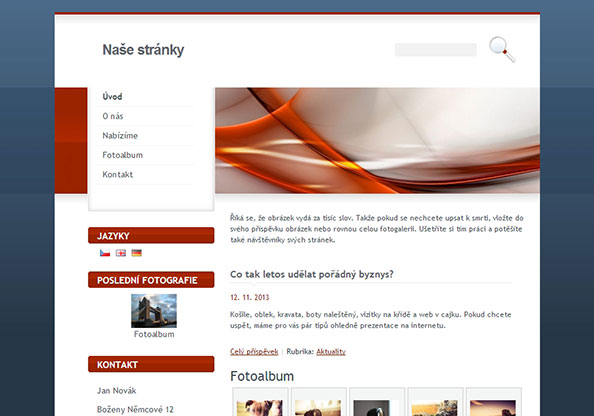Click the Naše stránky site title
The height and width of the screenshot is (416, 594).
click(143, 50)
